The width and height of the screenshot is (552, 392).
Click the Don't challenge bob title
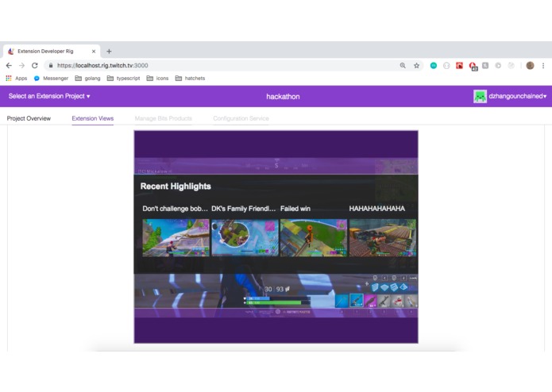[175, 209]
